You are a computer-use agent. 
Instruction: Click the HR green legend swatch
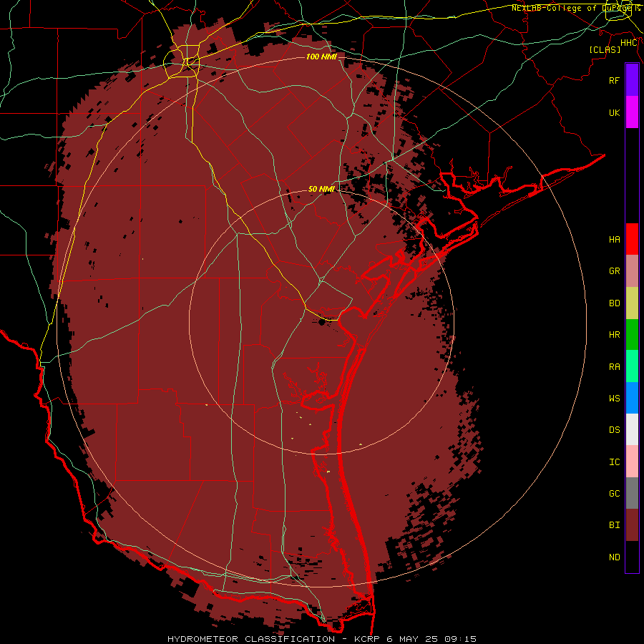(x=632, y=334)
